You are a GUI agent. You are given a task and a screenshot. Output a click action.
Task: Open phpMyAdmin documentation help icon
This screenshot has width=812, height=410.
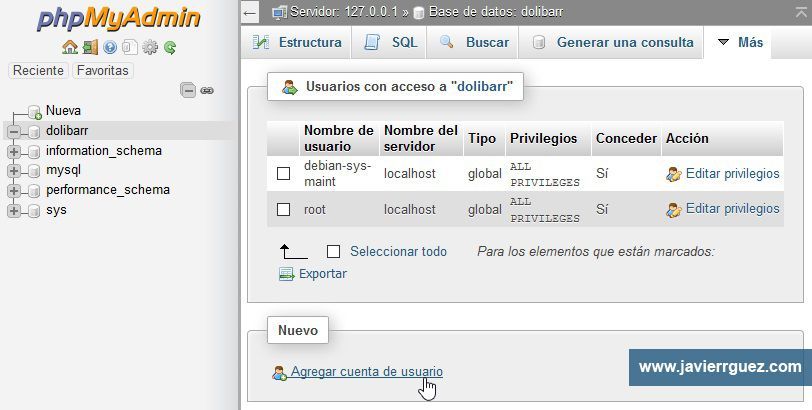(110, 48)
